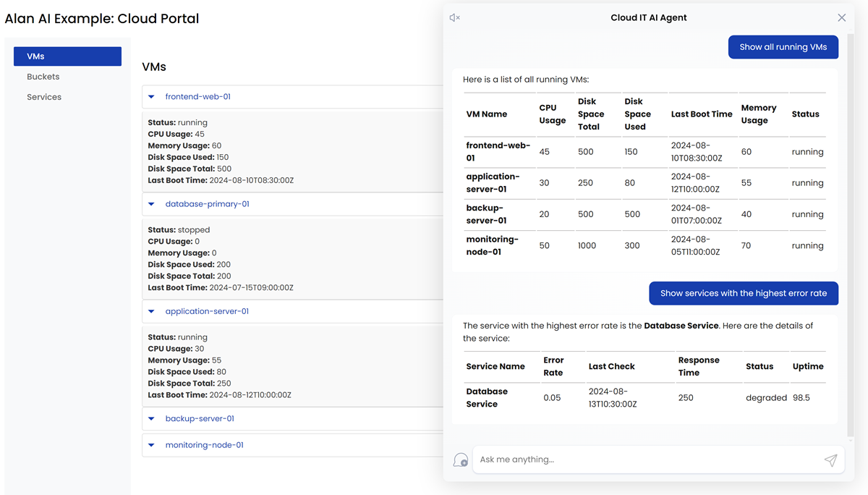Screen dimensions: 868x495
Task: Expand the monitoring-node-01 arrow
Action: [151, 445]
